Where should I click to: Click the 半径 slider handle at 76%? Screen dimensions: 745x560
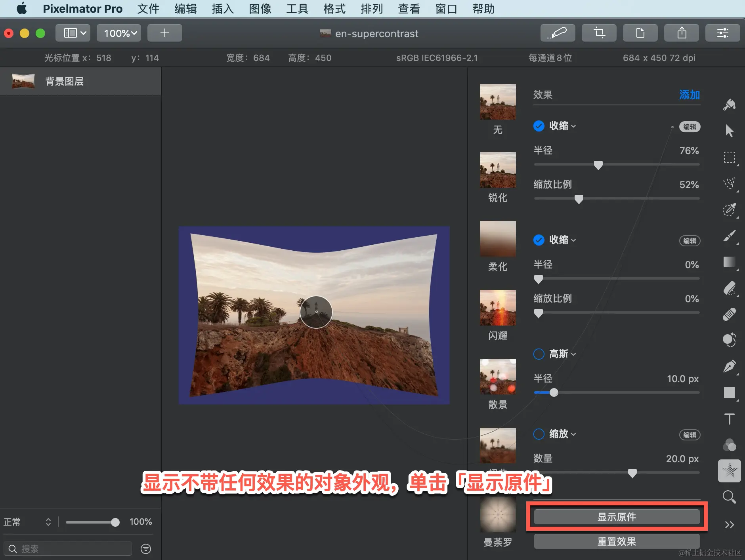598,165
